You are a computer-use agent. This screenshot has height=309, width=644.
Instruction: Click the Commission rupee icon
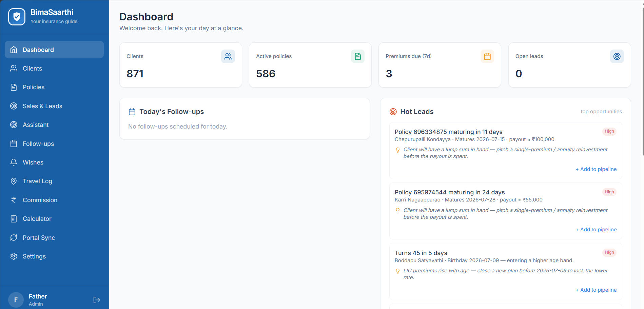tap(14, 200)
